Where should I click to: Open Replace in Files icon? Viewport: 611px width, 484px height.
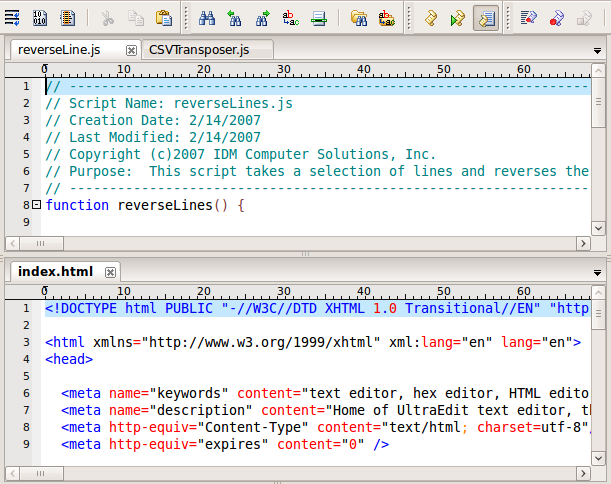pyautogui.click(x=387, y=18)
